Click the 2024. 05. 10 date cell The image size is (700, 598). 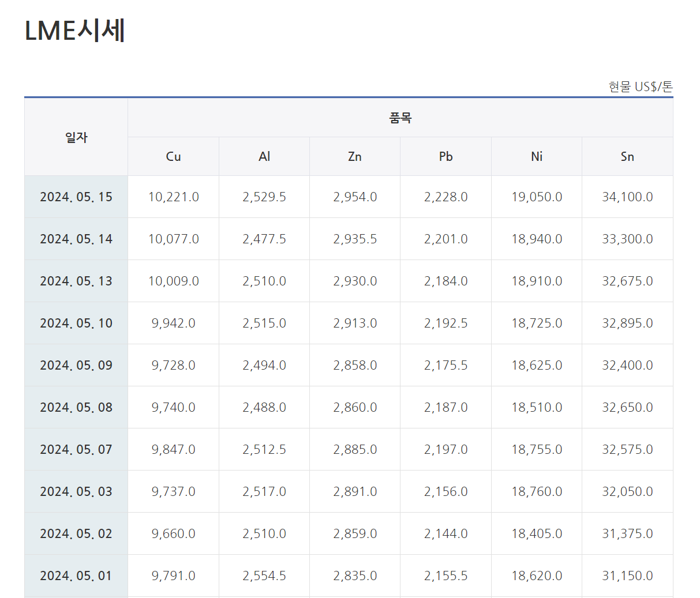pos(76,324)
